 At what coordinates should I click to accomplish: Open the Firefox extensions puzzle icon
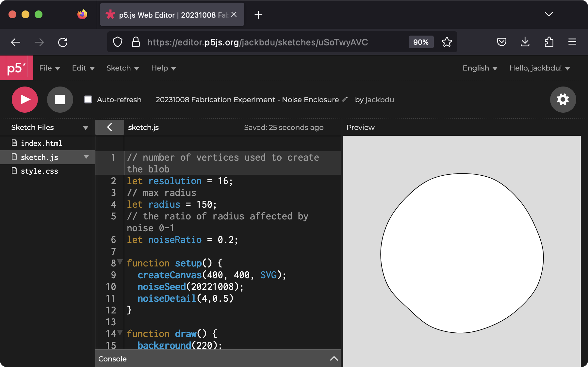pos(549,42)
